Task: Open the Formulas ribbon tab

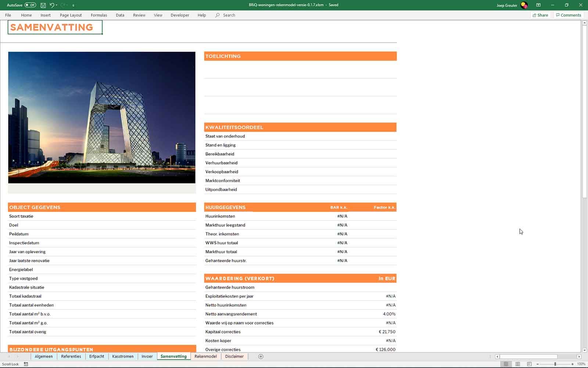Action: pos(99,15)
